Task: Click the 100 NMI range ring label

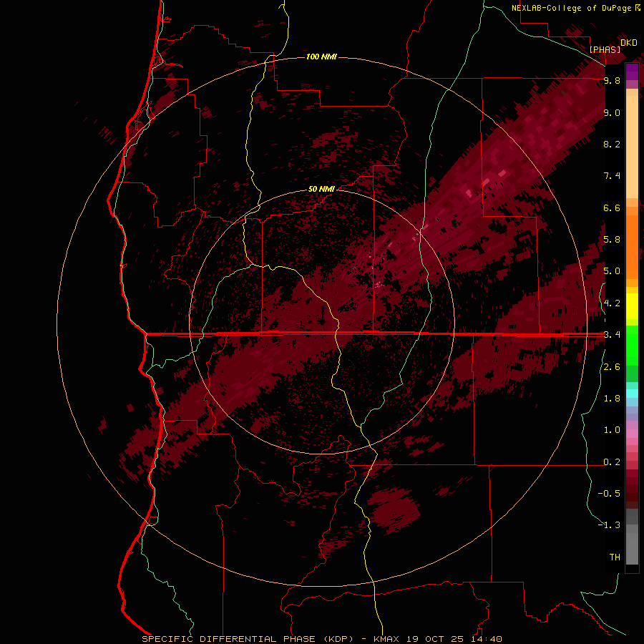Action: pos(321,57)
